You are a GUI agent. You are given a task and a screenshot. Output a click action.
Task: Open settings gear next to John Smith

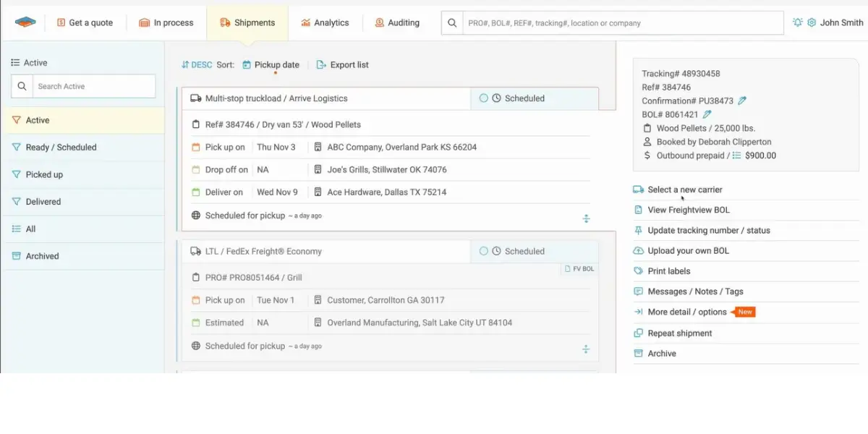pos(812,22)
